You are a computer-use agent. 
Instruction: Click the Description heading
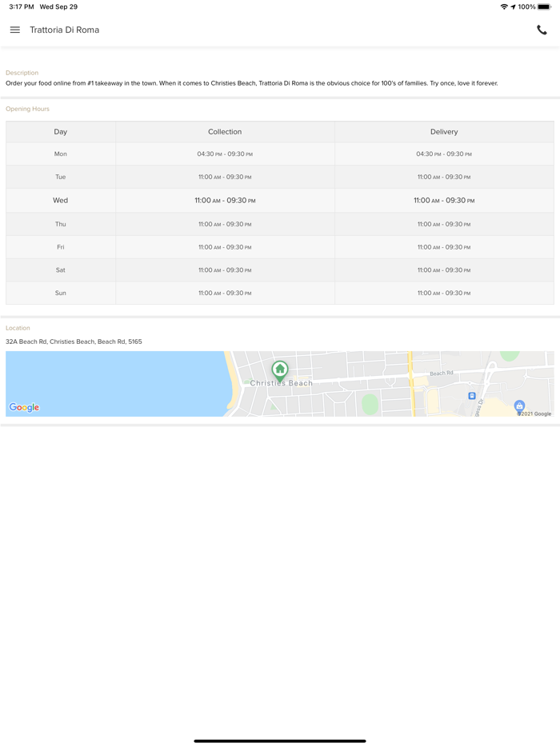22,73
